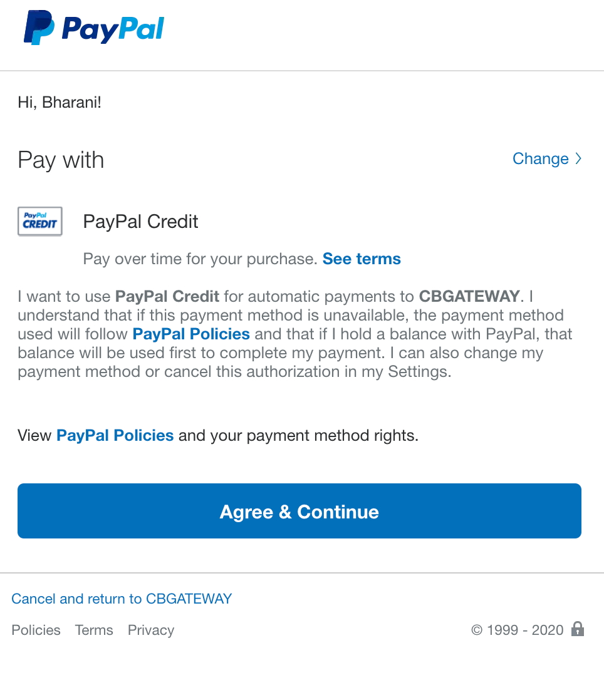Click the copyright 1999 - 2020 text

tap(518, 630)
